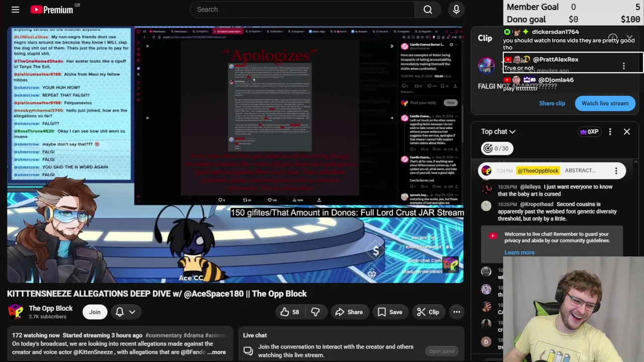Toggle the notification bell for channel
The height and width of the screenshot is (362, 644).
[x=120, y=312]
